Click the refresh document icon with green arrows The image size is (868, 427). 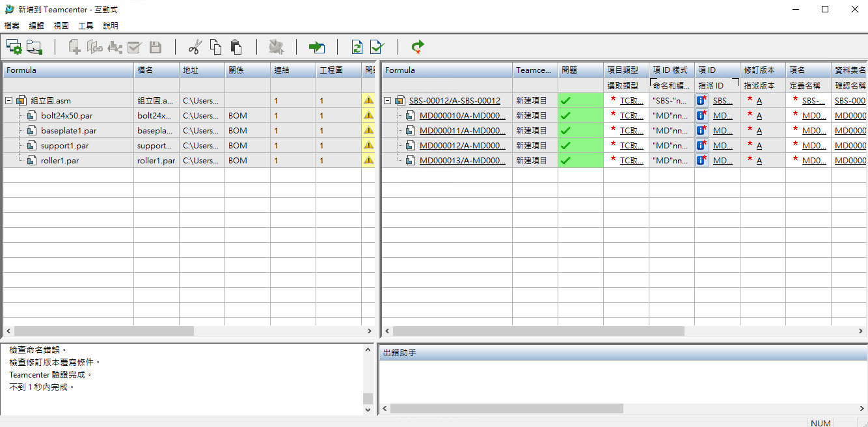point(357,47)
